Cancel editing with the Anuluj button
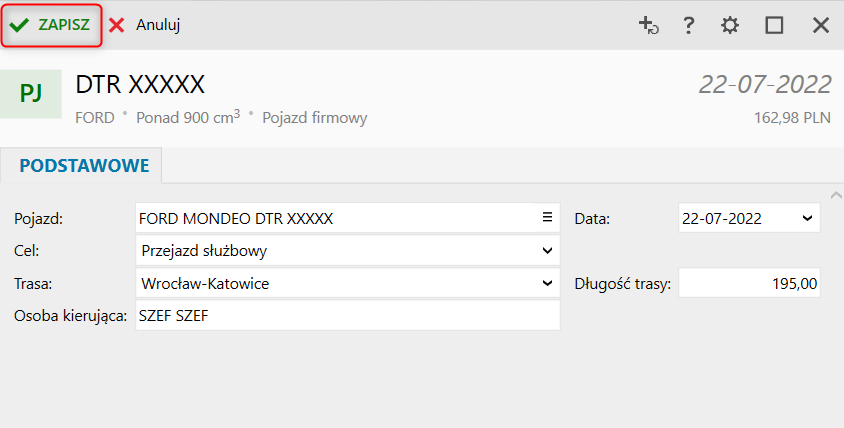The image size is (844, 428). click(145, 25)
